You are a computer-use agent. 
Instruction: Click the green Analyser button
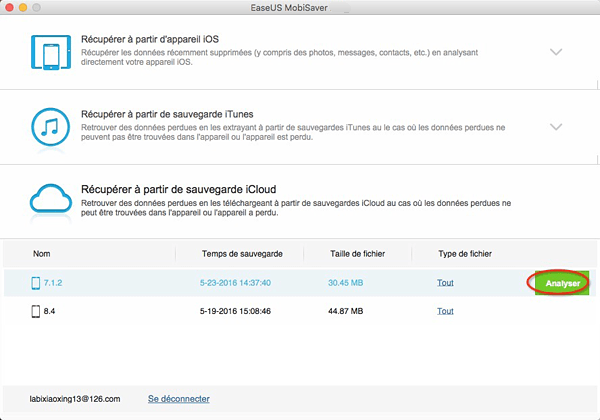click(562, 283)
